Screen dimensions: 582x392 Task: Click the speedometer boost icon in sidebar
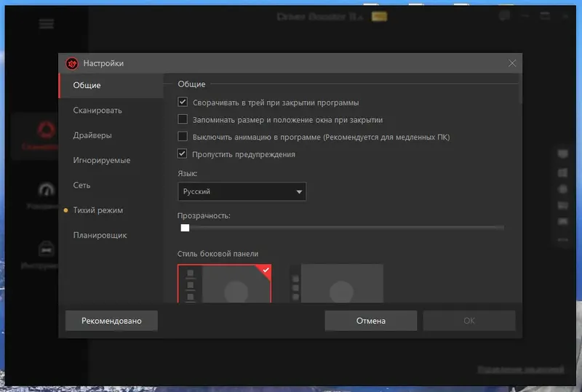coord(47,190)
